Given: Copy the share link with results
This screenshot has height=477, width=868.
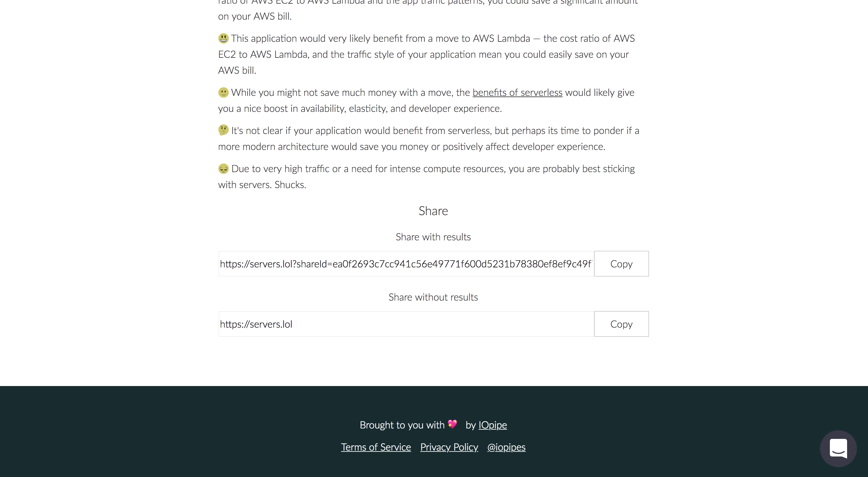Looking at the screenshot, I should pos(621,264).
